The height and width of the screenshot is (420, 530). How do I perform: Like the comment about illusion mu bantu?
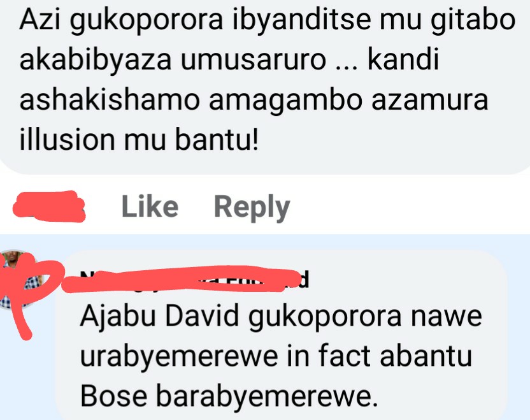pos(150,206)
